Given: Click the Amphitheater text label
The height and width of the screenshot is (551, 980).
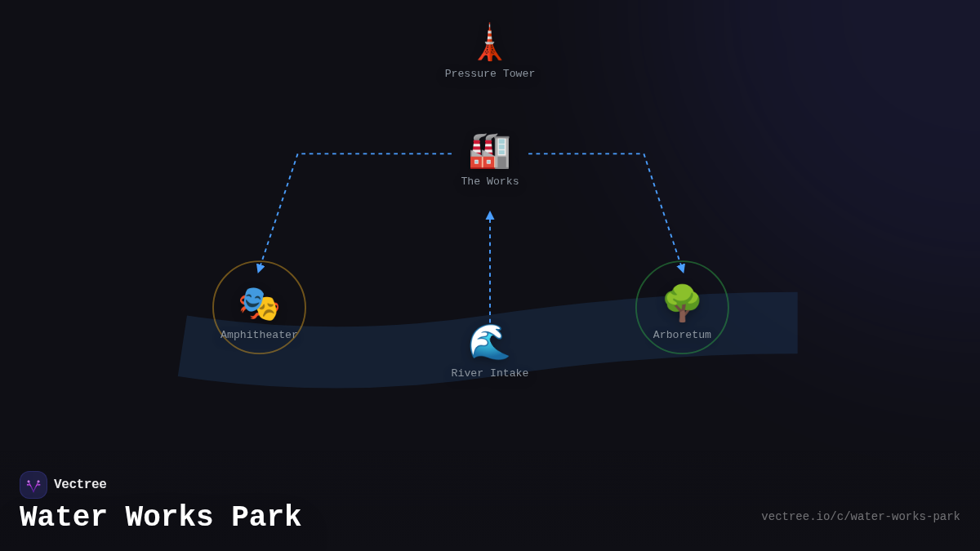Looking at the screenshot, I should 259,335.
